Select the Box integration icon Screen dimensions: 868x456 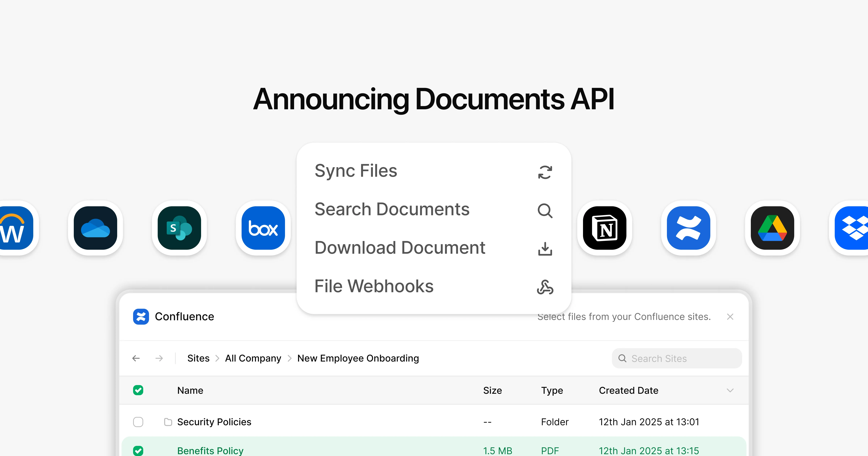click(263, 228)
